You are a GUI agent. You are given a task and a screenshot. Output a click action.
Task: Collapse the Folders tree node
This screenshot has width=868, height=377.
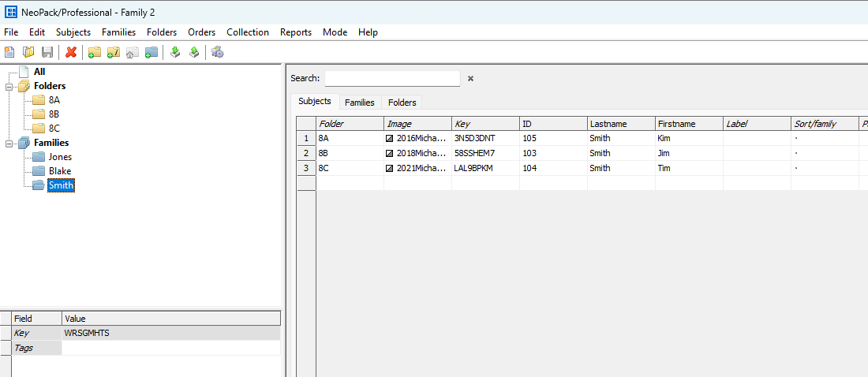[x=9, y=86]
